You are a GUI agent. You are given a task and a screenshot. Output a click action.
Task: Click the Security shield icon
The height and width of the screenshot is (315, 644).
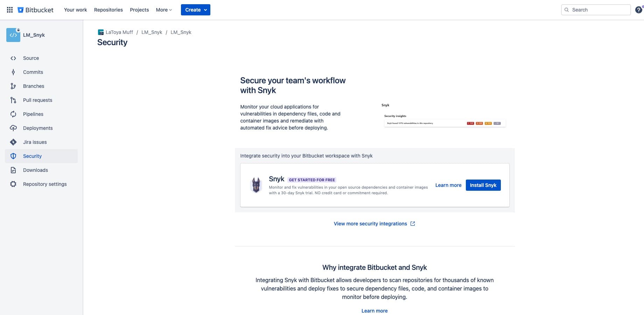pos(13,156)
